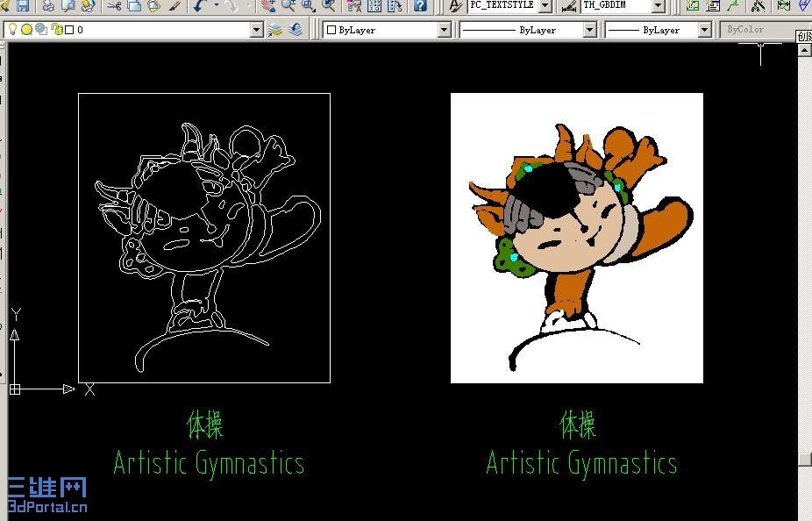Open the TH_GBDIM dimension style dropdown

point(658,5)
